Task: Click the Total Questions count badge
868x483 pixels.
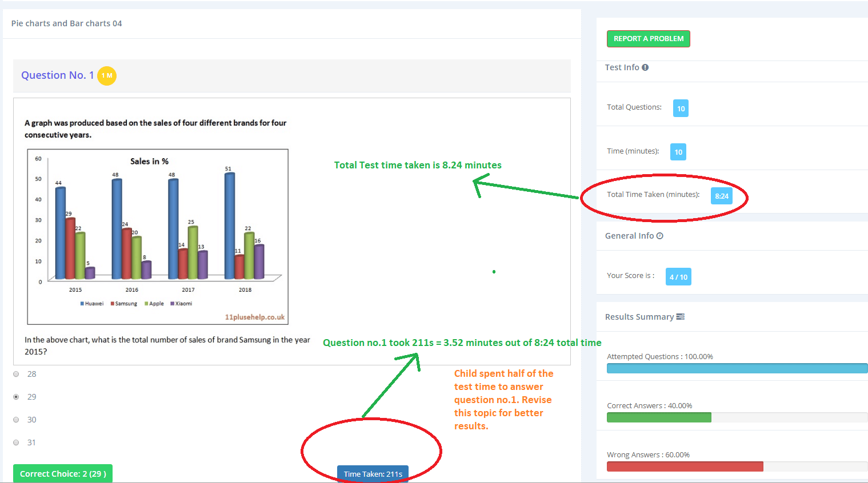Action: (681, 108)
